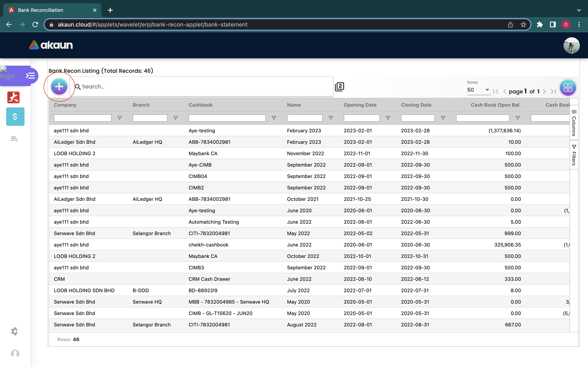Click the user profile avatar photo
Screen dimensions: 588x367
point(571,45)
